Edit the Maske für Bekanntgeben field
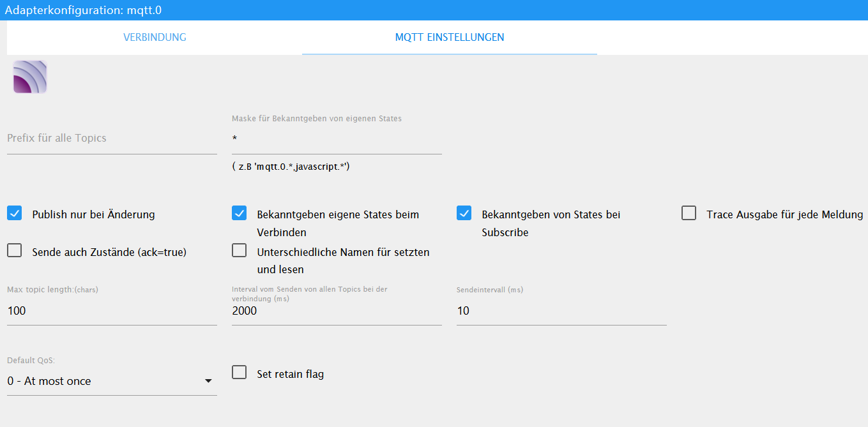868x427 pixels. point(337,138)
